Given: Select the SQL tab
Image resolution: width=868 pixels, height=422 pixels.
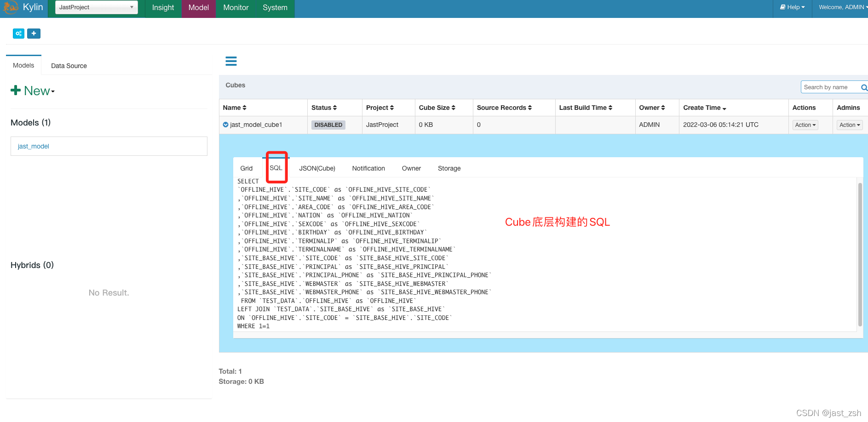Looking at the screenshot, I should (x=276, y=168).
